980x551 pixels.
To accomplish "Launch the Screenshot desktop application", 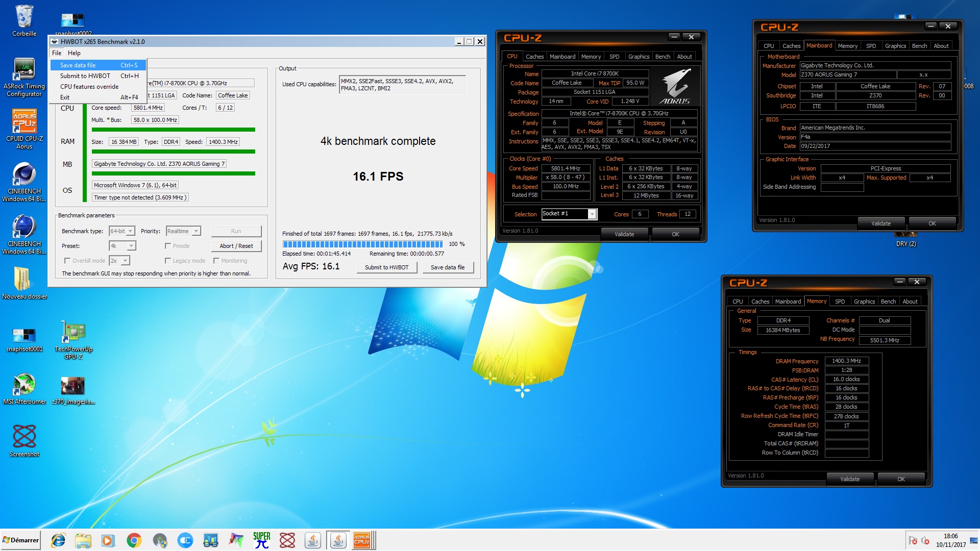I will pos(24,440).
